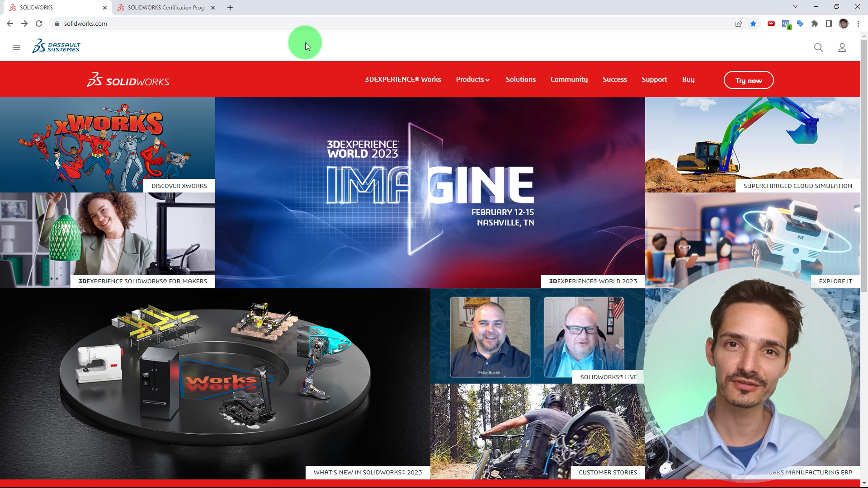Open the Solutions menu item
This screenshot has width=868, height=488.
[521, 80]
